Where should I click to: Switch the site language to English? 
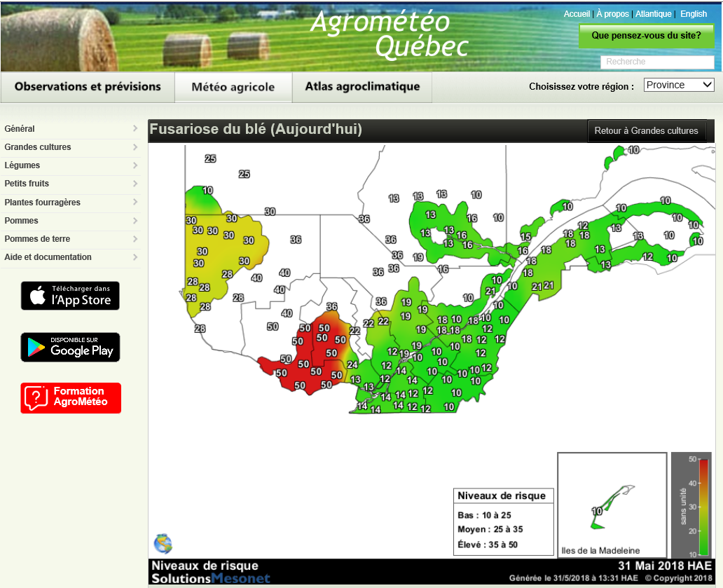(693, 14)
